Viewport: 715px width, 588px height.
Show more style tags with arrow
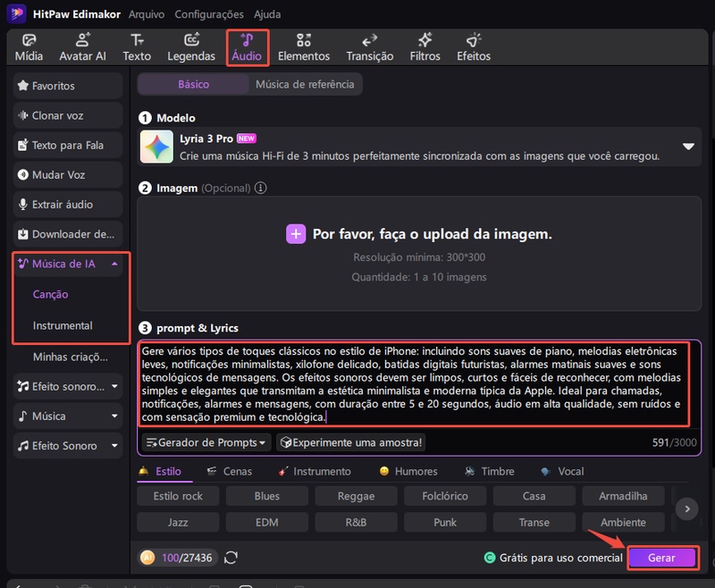pyautogui.click(x=686, y=508)
